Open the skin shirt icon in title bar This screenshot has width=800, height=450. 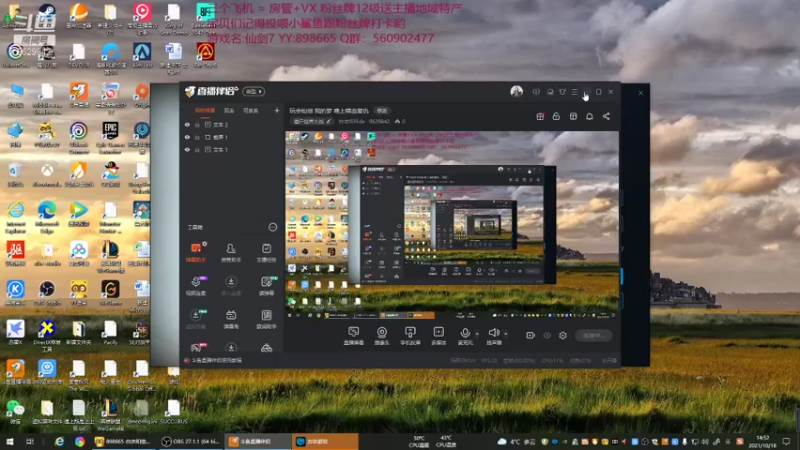(562, 92)
